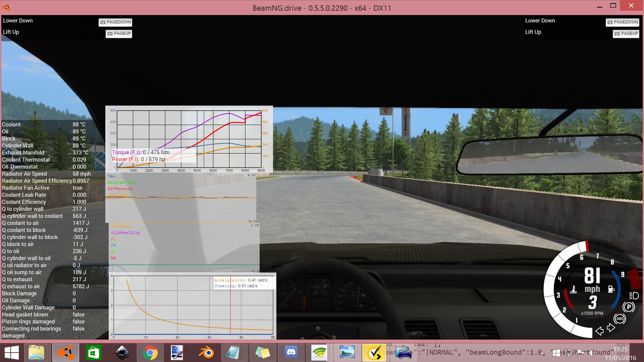
Task: Click the Desired Yaw legend label
Action: [x=121, y=183]
